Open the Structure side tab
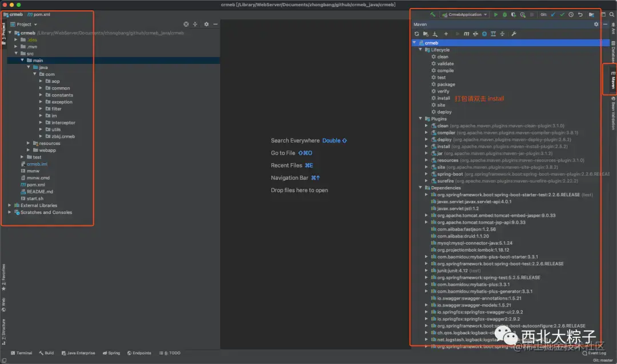 coord(4,331)
